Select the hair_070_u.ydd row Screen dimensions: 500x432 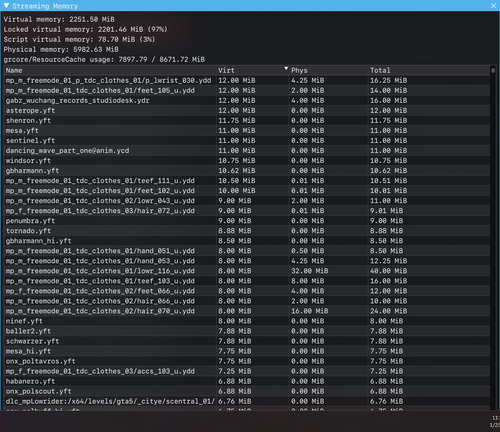[x=247, y=311]
